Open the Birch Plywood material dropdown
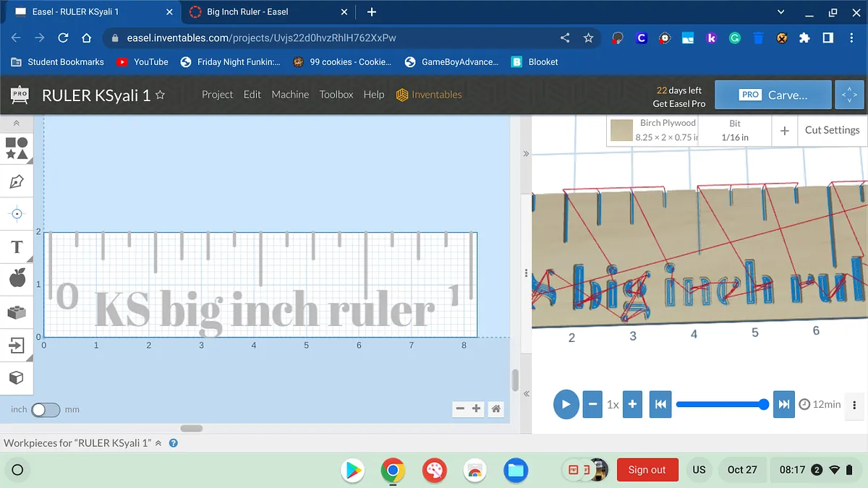Screen dimensions: 868x488 [653, 130]
